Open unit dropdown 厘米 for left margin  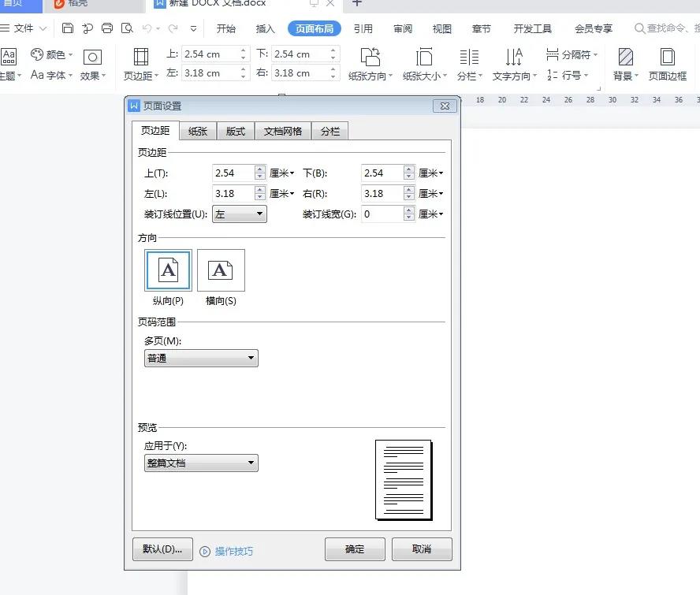coord(281,193)
